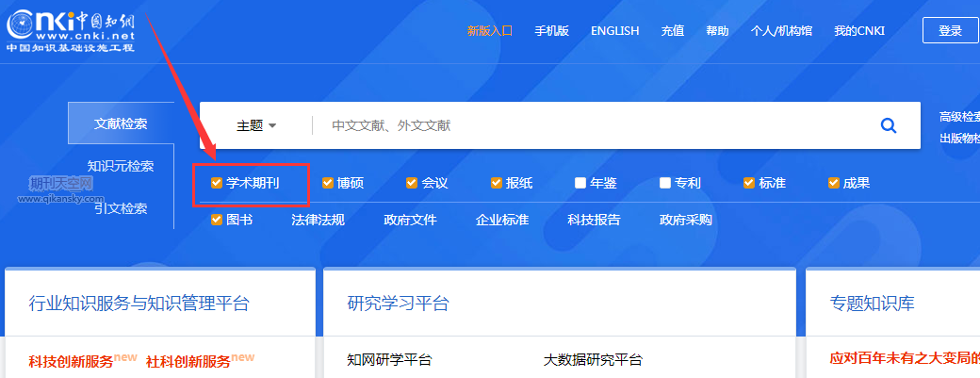Open the 法律法规 link

[x=318, y=221]
